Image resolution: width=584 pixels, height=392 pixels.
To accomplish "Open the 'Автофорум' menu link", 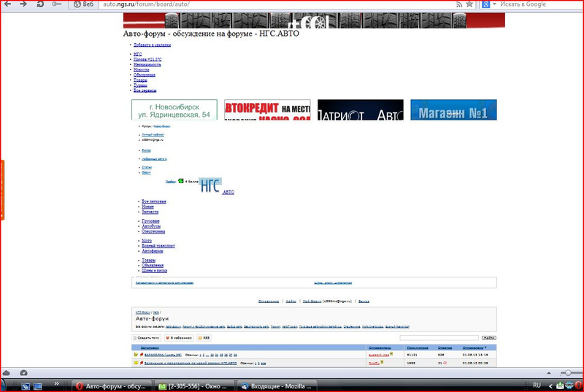I will click(x=153, y=251).
